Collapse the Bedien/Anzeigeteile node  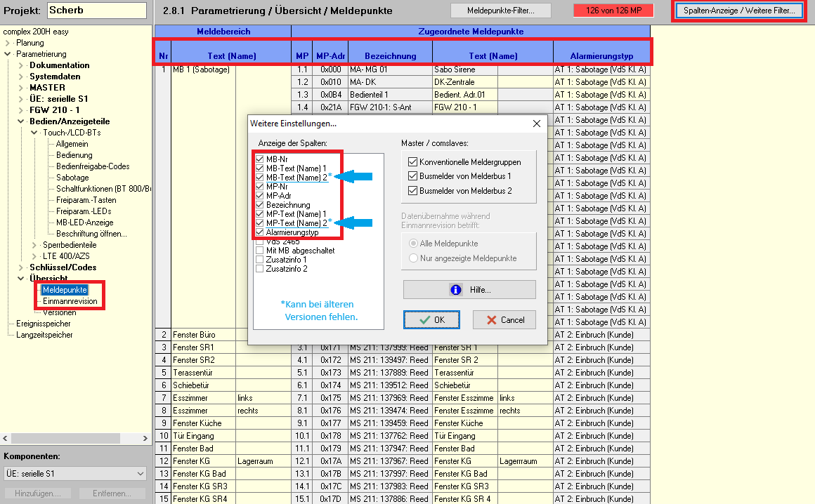click(x=21, y=121)
